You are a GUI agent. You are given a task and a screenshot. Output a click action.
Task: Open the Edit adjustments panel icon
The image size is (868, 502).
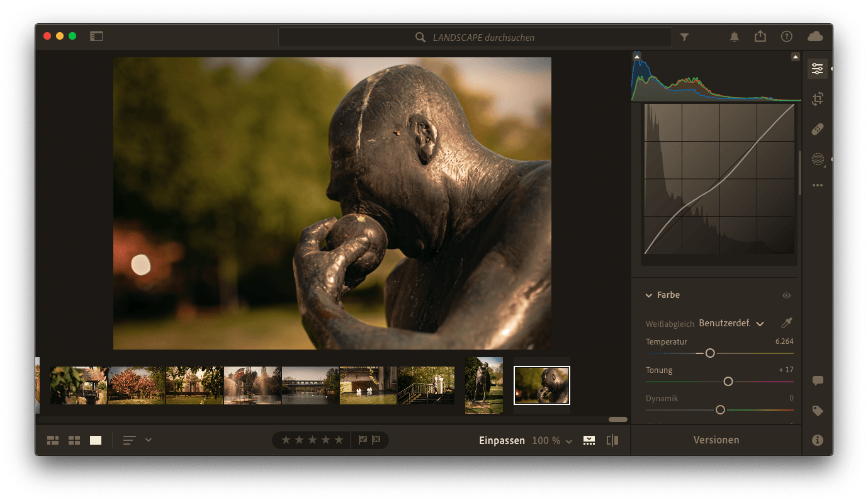(x=817, y=69)
